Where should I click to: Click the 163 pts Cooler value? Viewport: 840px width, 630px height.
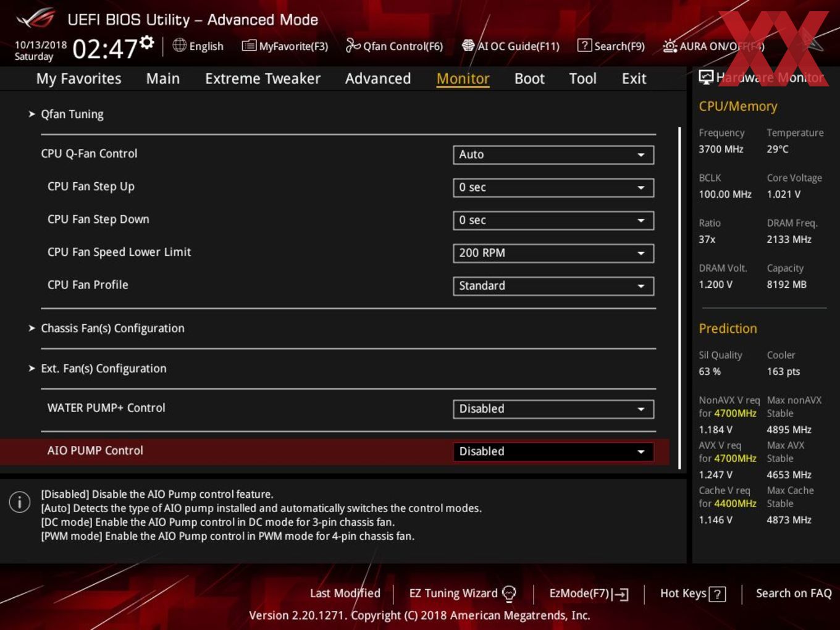click(783, 371)
